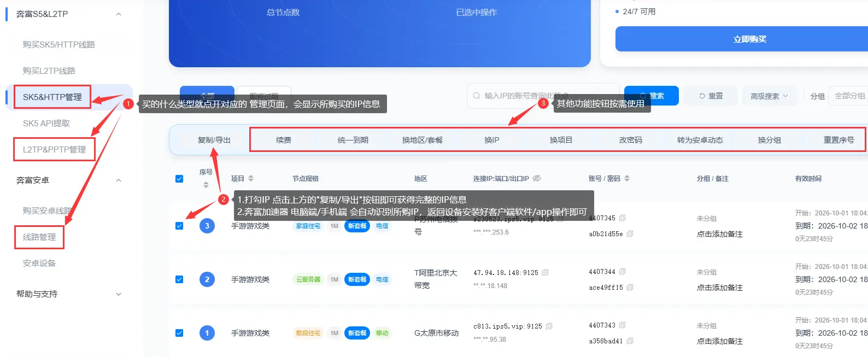Click 续费 action
This screenshot has width=868, height=357.
(x=284, y=140)
